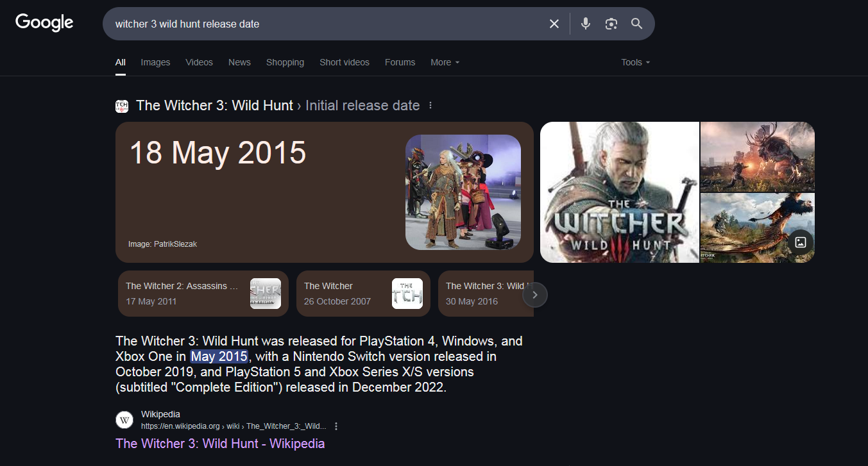Switch to the Short videos tab
This screenshot has width=868, height=466.
click(x=345, y=62)
